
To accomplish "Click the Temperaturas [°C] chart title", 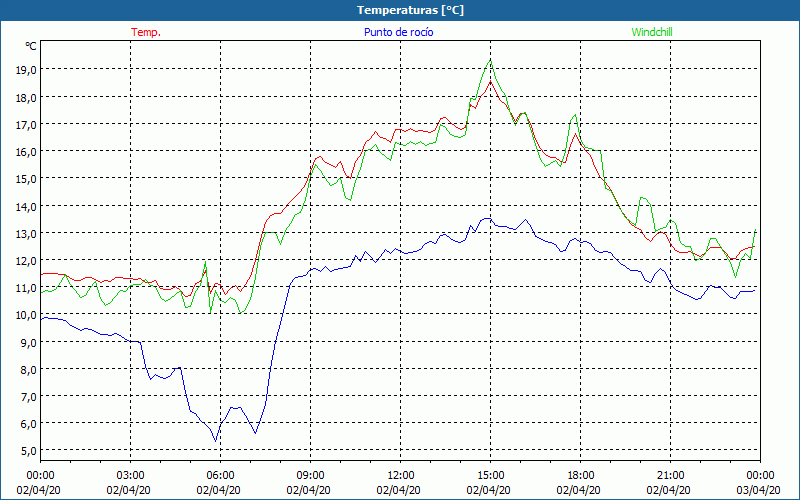I will [410, 10].
